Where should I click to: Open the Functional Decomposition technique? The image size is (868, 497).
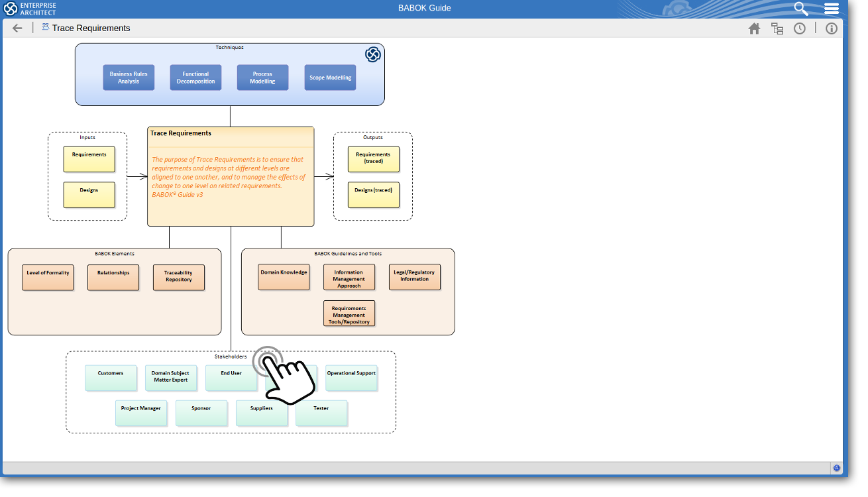click(195, 78)
